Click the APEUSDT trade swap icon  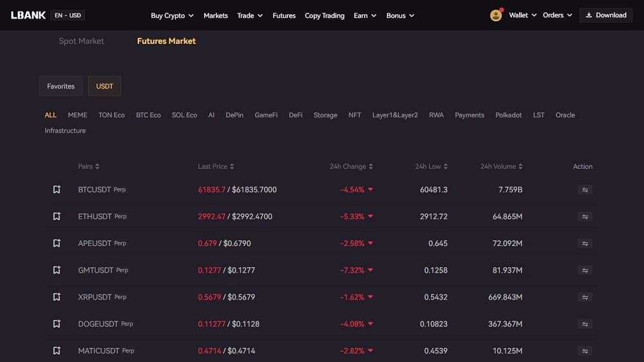coord(585,243)
